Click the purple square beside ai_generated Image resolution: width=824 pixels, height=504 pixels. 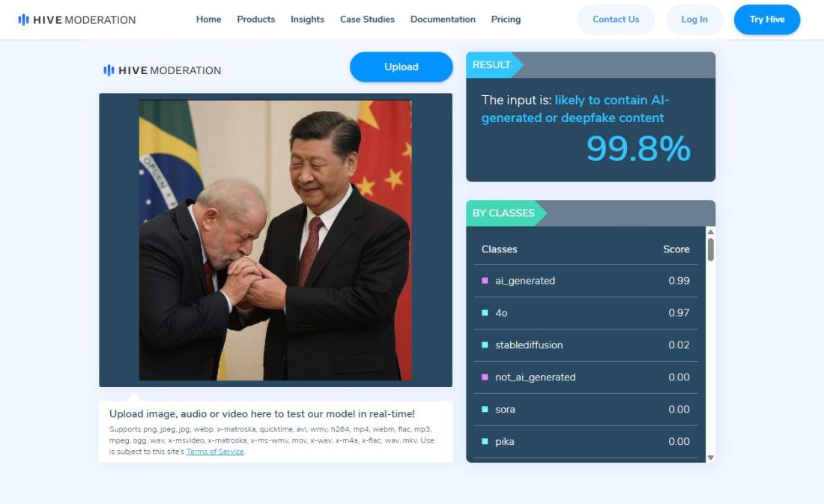pos(485,281)
